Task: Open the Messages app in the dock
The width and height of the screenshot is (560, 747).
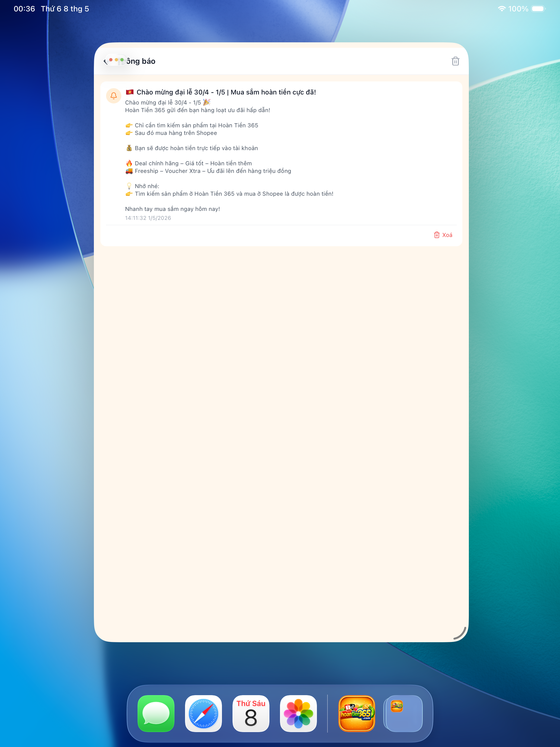Action: pyautogui.click(x=156, y=713)
